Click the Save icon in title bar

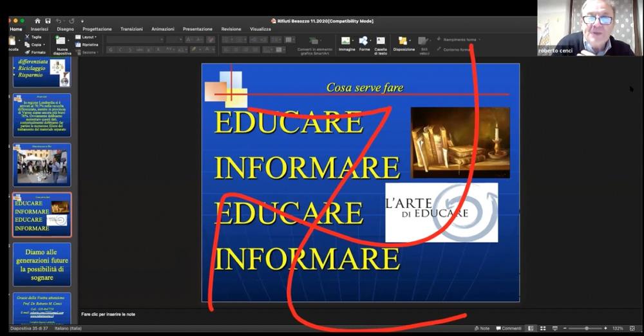tap(48, 21)
